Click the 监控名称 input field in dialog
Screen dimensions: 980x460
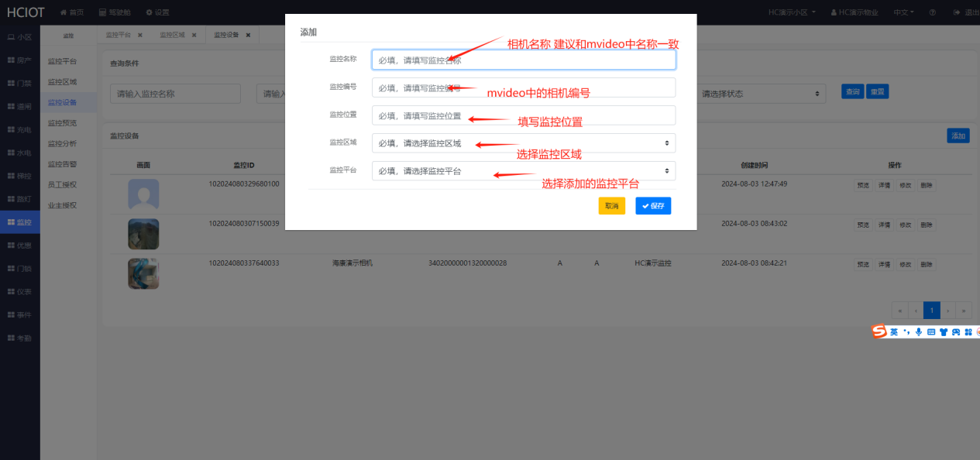[x=523, y=60]
